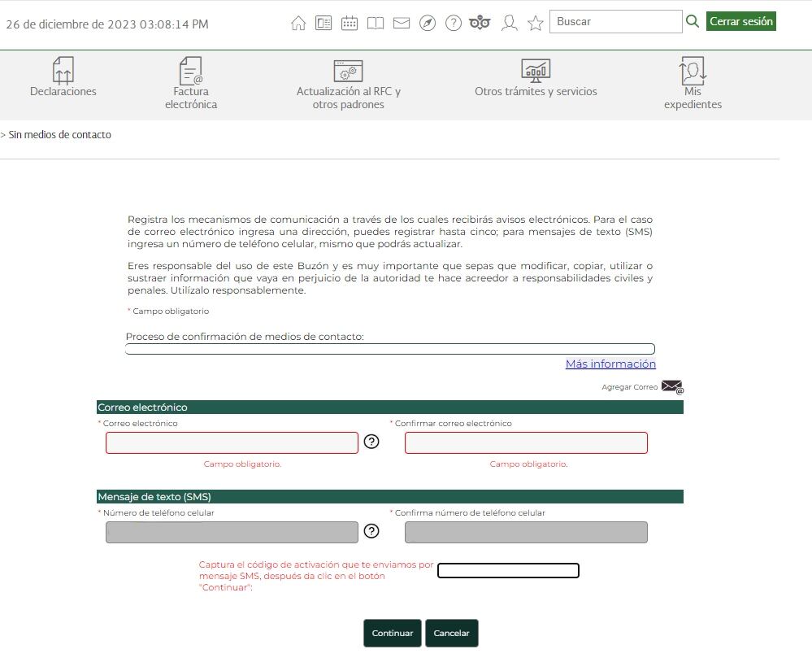Click the Más información link
Screen dimensions: 812x658
point(610,364)
